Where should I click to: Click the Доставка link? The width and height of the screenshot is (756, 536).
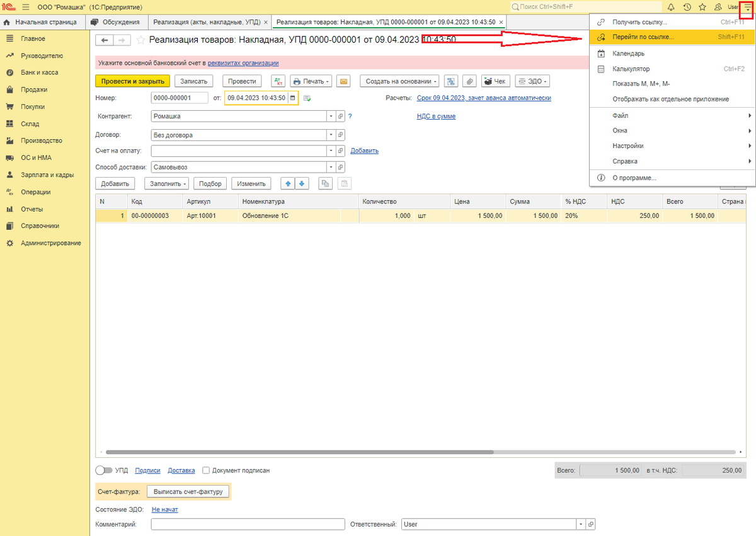click(x=181, y=470)
